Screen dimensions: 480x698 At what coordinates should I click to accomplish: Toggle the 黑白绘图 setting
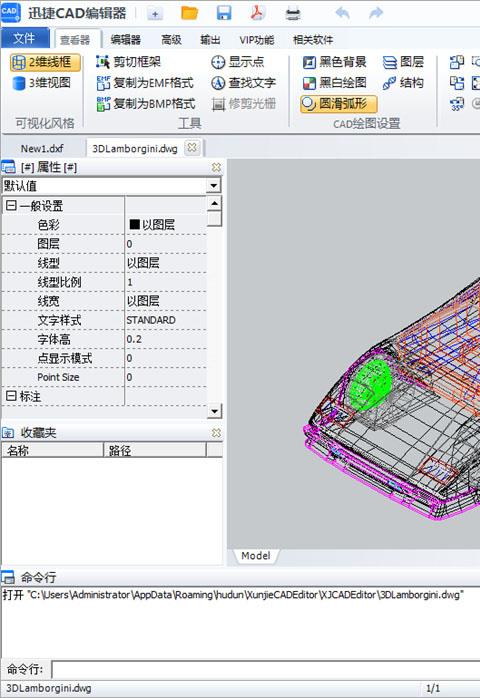pos(334,83)
